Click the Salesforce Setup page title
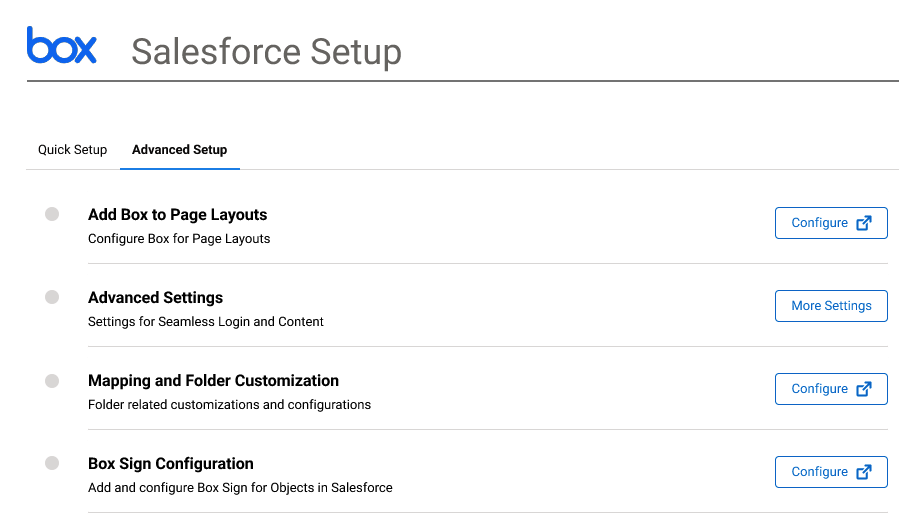This screenshot has width=918, height=522. 266,51
